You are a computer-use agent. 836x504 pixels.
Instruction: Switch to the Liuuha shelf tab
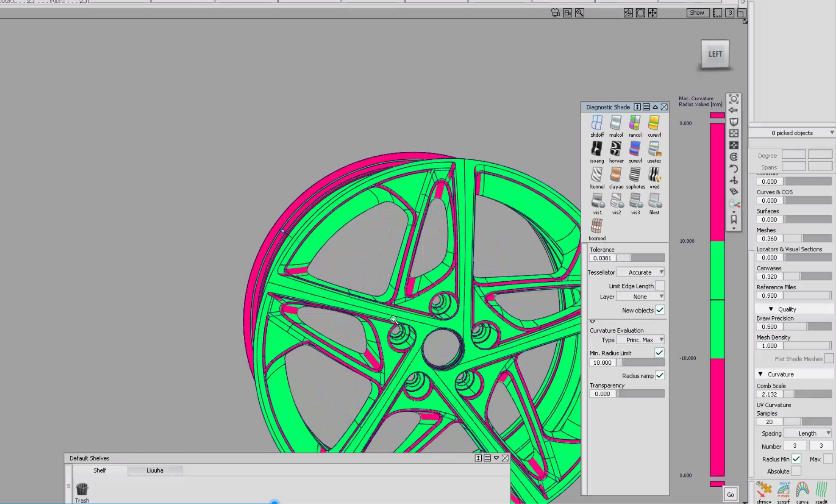155,470
